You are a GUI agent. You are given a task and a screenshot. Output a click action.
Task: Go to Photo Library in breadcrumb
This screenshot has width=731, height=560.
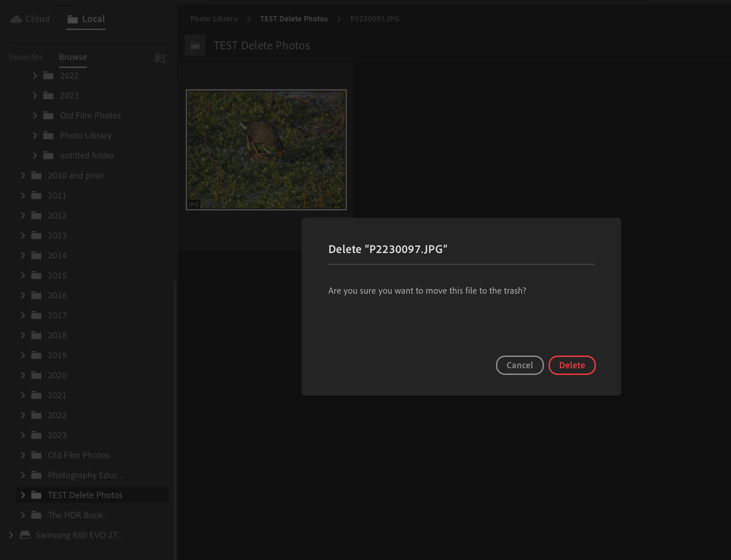coord(214,19)
